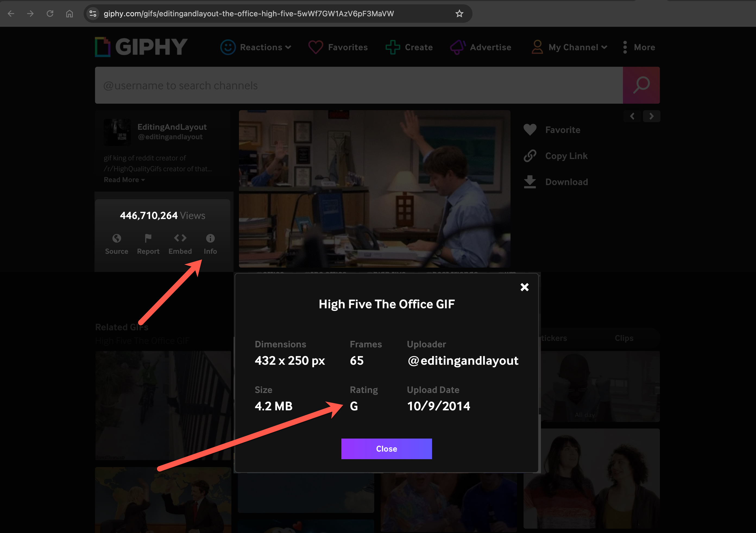Click the "G" rating value
The width and height of the screenshot is (756, 533).
coord(354,406)
